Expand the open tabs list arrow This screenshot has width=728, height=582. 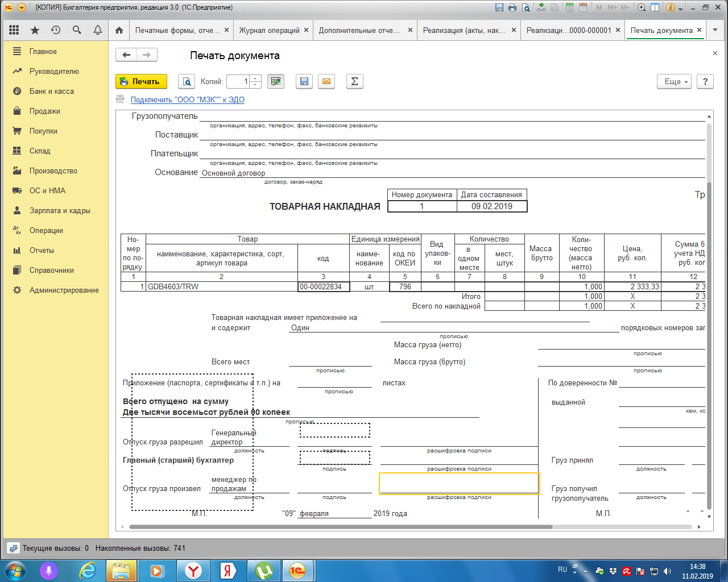click(x=716, y=30)
